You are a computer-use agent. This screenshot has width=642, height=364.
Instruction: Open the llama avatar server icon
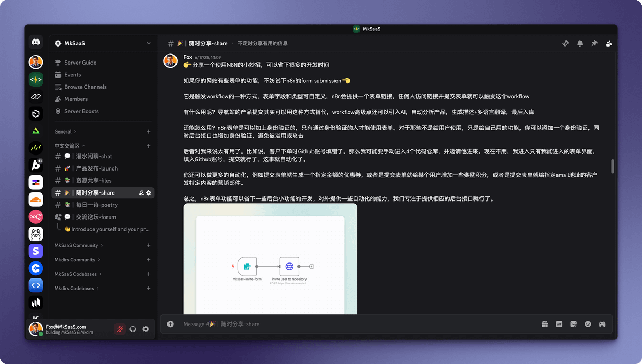36,234
